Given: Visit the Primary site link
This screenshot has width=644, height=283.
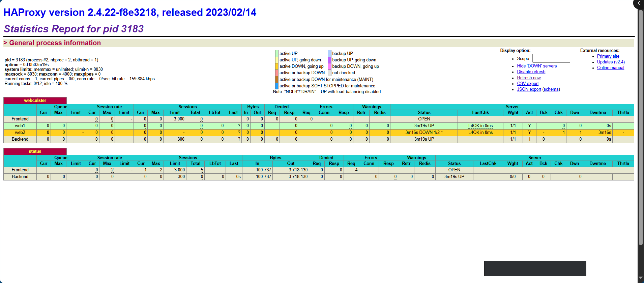Looking at the screenshot, I should [x=608, y=56].
